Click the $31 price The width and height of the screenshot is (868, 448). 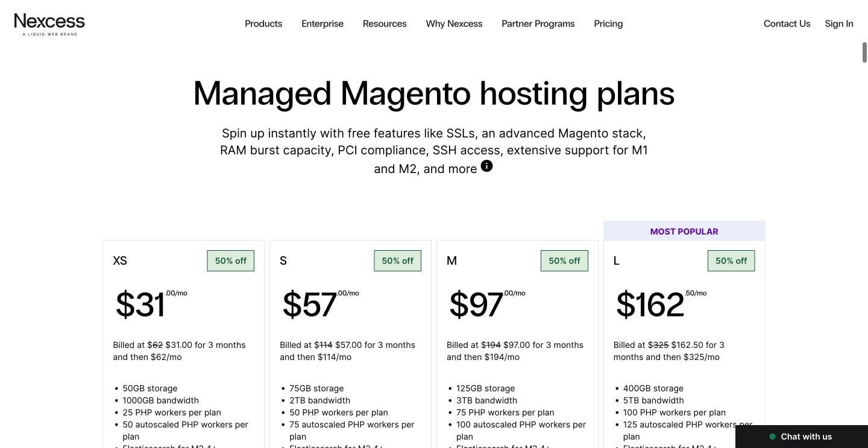(140, 304)
